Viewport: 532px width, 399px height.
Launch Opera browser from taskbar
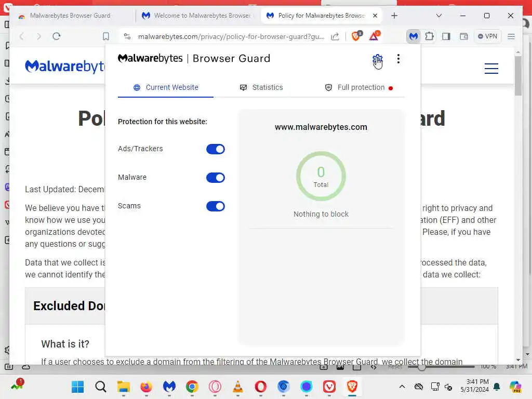pos(261,387)
